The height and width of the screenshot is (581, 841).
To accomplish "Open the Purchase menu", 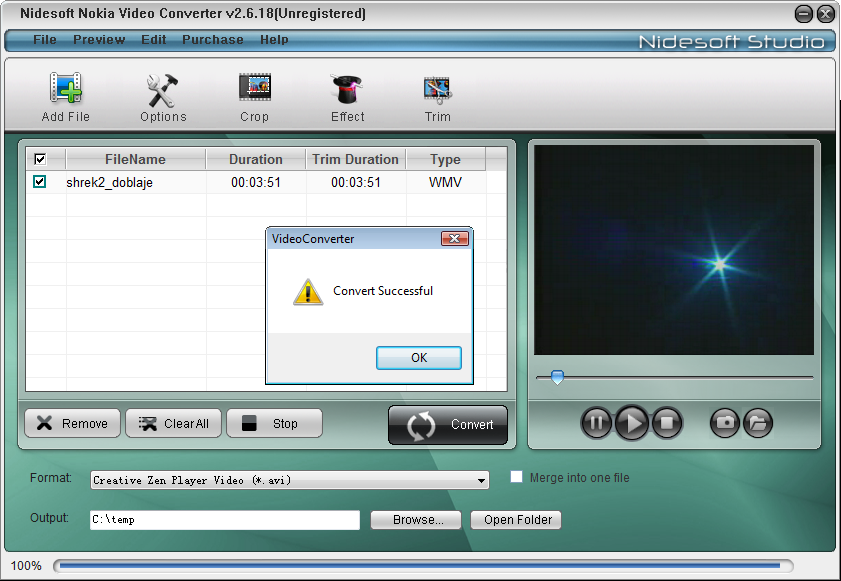I will coord(213,40).
